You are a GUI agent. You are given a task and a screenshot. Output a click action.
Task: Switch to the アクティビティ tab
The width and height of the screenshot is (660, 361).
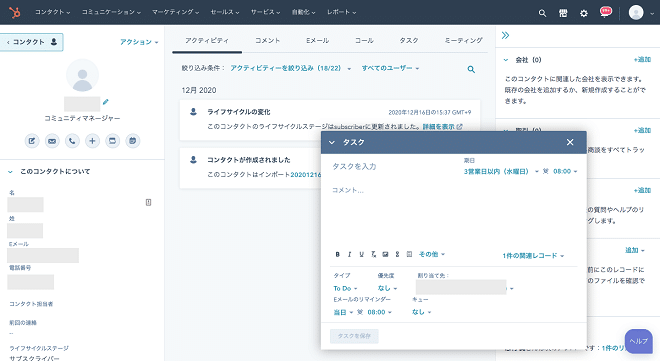[x=207, y=40]
